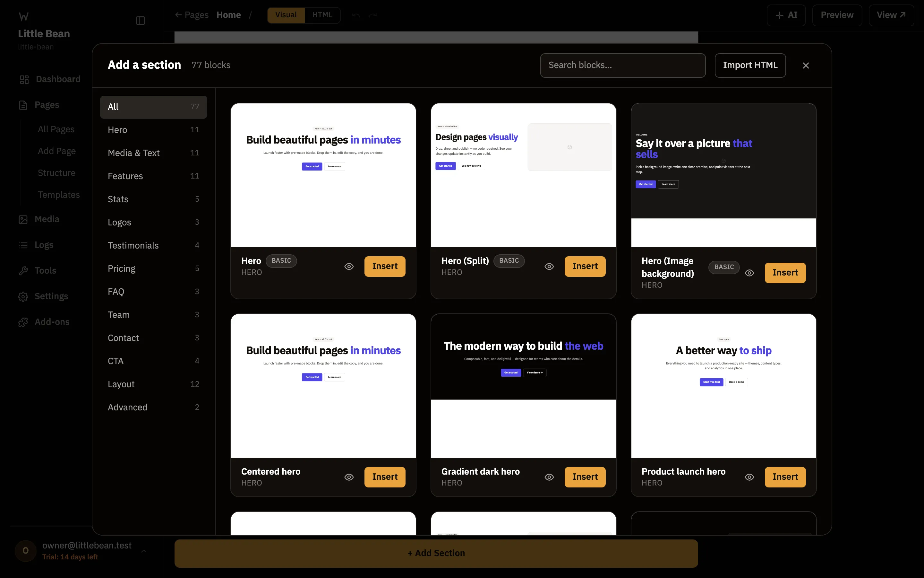Preview the Hero (Split) block eye icon
The height and width of the screenshot is (578, 924).
pyautogui.click(x=549, y=267)
